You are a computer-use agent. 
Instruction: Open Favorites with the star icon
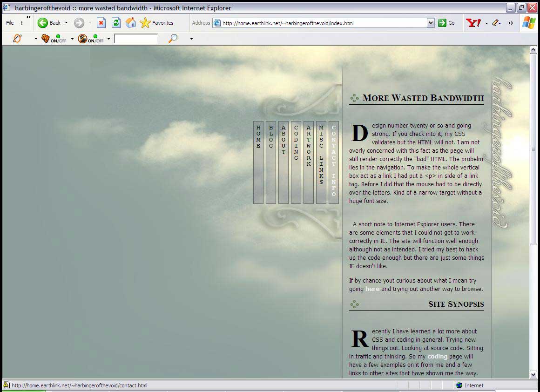(x=145, y=23)
